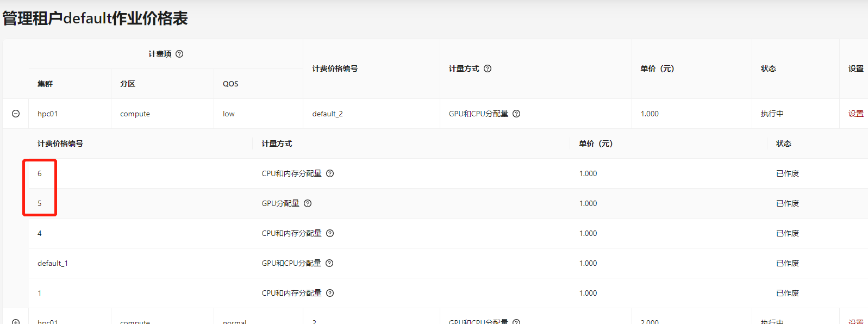The height and width of the screenshot is (324, 868).
Task: Click help icon in row 1 CPU和内存分配量
Action: click(330, 293)
